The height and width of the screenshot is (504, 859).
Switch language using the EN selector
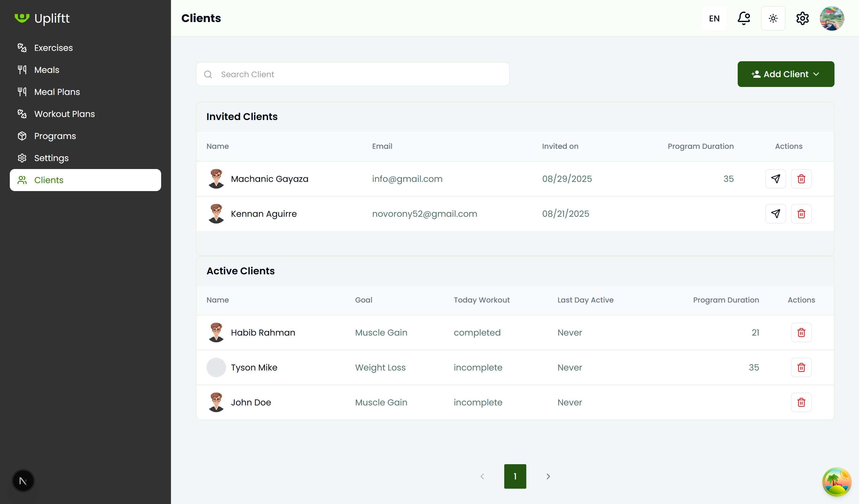714,18
